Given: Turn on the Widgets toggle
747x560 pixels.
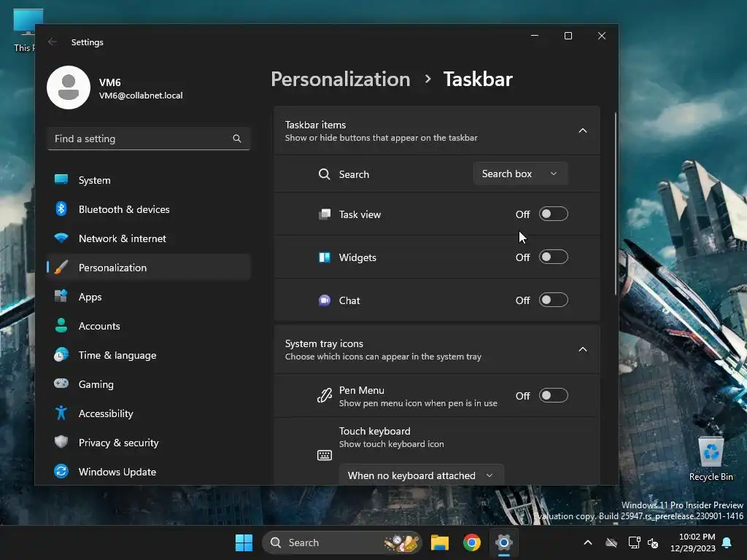Looking at the screenshot, I should (x=553, y=257).
